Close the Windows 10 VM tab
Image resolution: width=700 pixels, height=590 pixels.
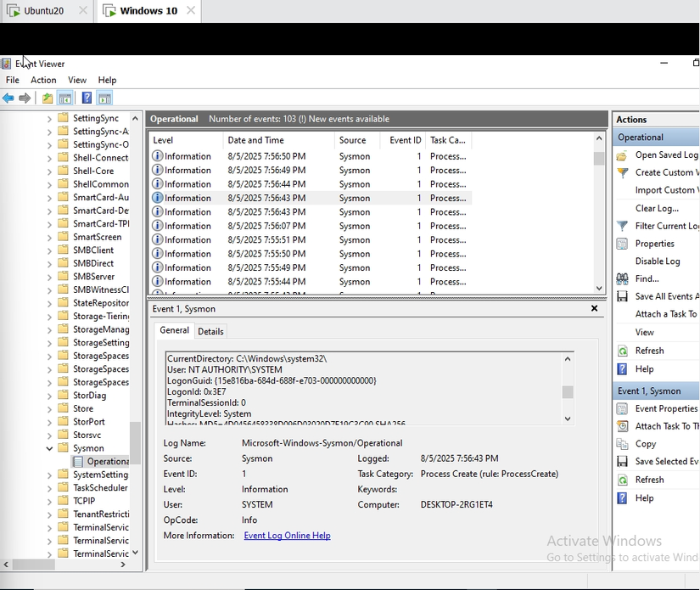(191, 10)
